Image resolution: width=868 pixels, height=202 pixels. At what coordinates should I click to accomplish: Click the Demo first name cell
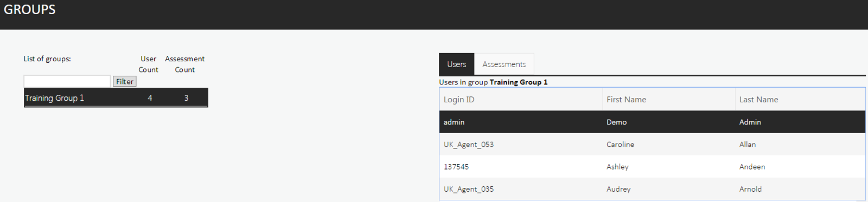[x=616, y=122]
